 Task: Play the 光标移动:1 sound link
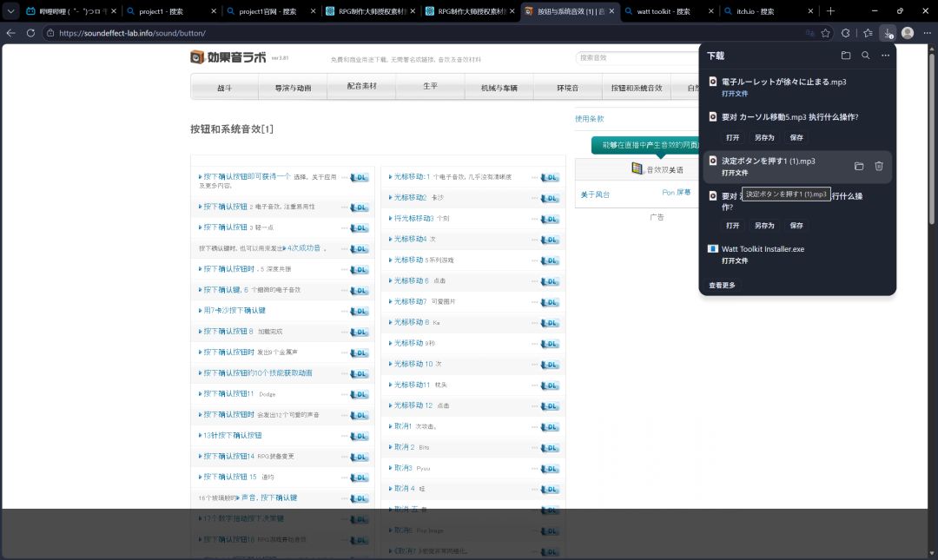click(412, 177)
